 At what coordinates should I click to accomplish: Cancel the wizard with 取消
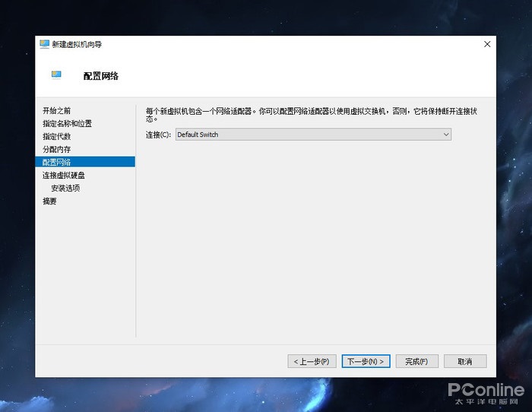coord(465,361)
